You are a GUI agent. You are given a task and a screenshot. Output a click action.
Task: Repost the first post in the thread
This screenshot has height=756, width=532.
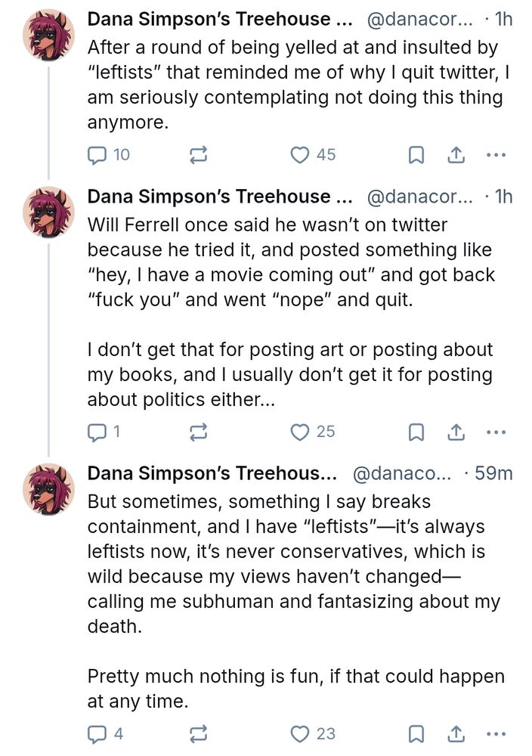click(198, 155)
